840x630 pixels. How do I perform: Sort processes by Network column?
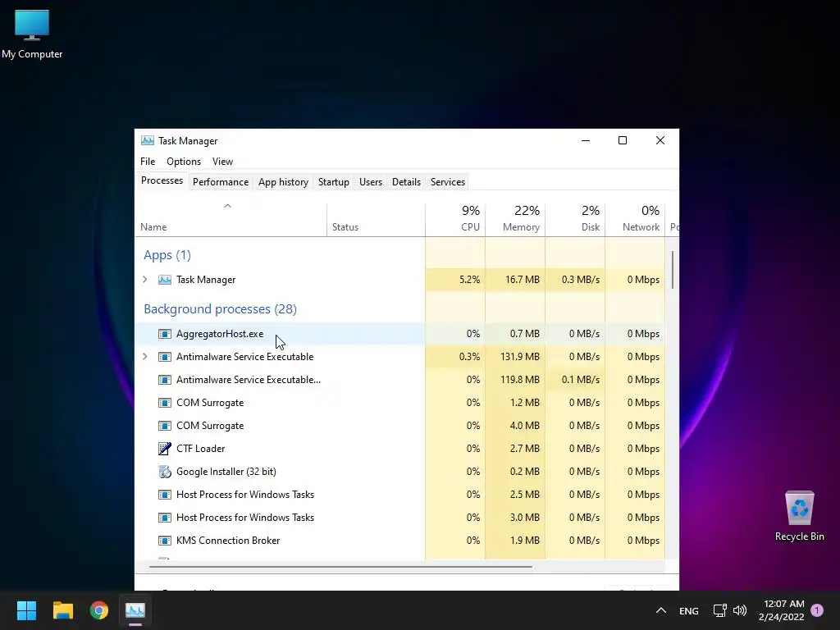pos(636,220)
